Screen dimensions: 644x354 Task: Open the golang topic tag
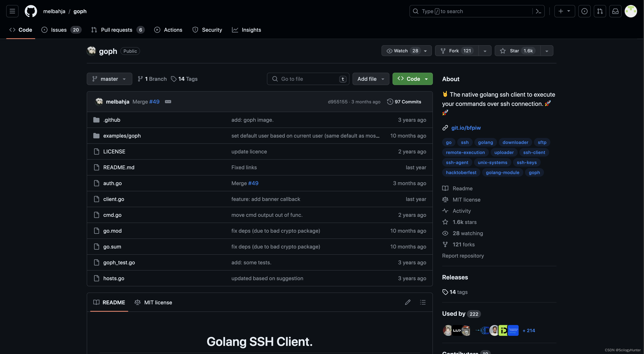click(485, 142)
